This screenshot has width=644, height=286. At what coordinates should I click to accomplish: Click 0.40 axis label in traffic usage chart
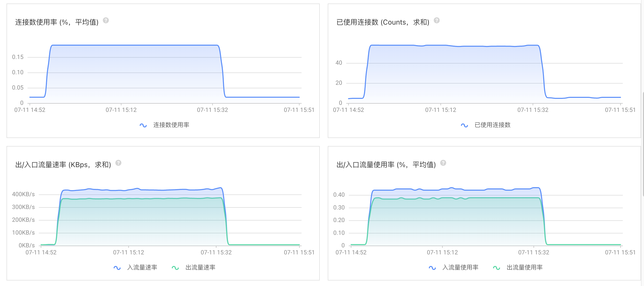339,195
